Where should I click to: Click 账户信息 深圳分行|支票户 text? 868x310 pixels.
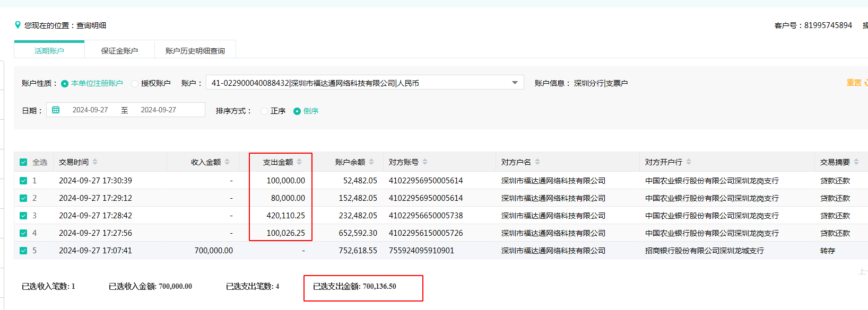tap(581, 83)
